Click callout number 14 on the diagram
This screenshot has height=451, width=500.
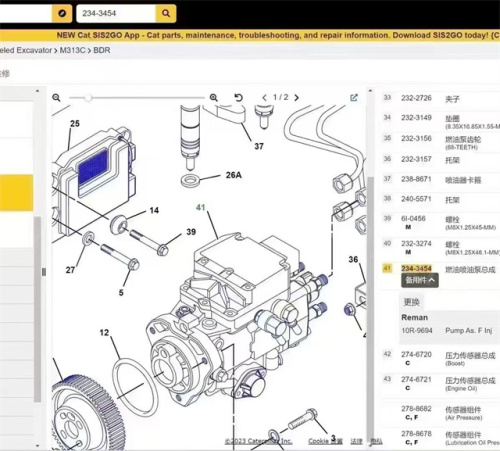click(154, 210)
